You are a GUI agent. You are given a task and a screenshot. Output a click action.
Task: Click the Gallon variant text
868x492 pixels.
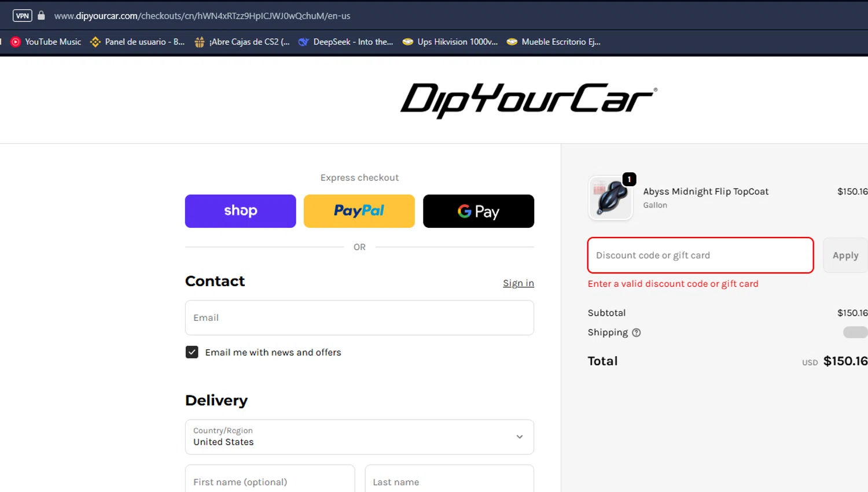coord(655,205)
